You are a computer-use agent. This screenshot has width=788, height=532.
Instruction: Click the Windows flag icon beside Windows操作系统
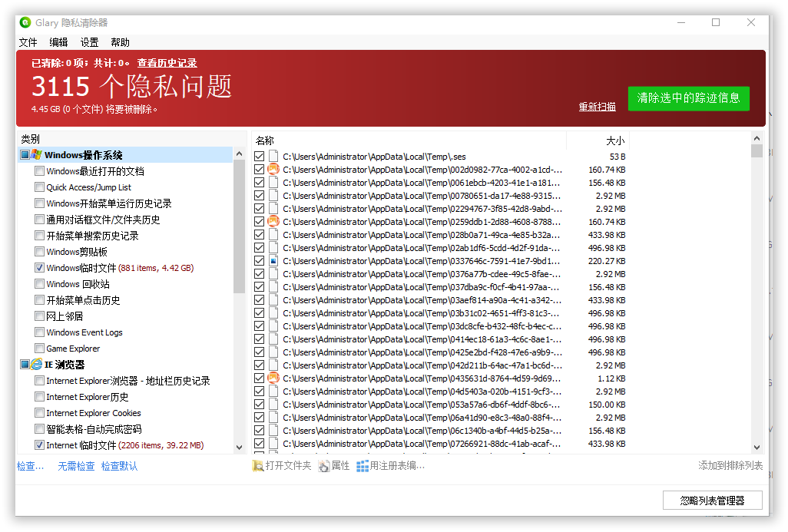click(36, 155)
